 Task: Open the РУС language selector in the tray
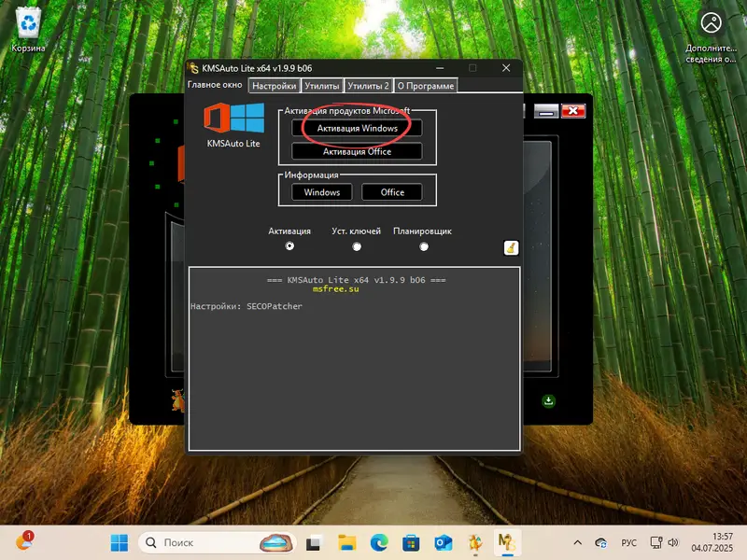tap(628, 542)
